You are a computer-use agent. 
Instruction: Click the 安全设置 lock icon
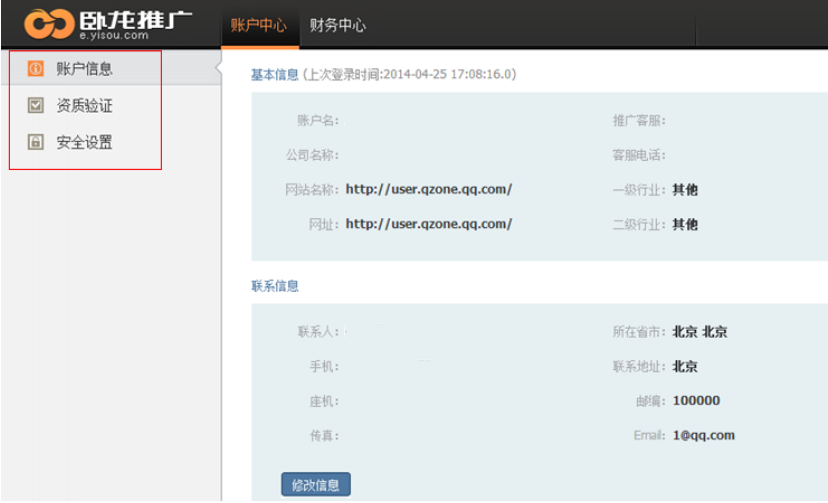tap(36, 143)
